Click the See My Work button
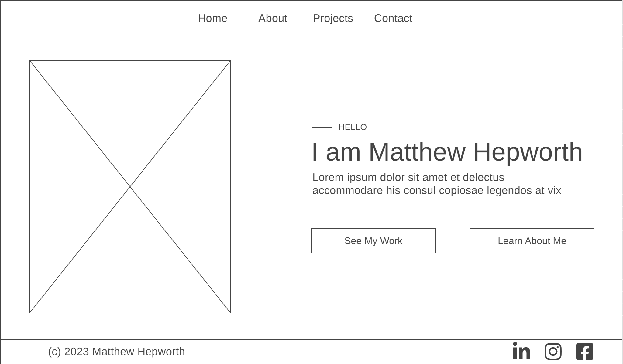The width and height of the screenshot is (623, 364). click(373, 241)
